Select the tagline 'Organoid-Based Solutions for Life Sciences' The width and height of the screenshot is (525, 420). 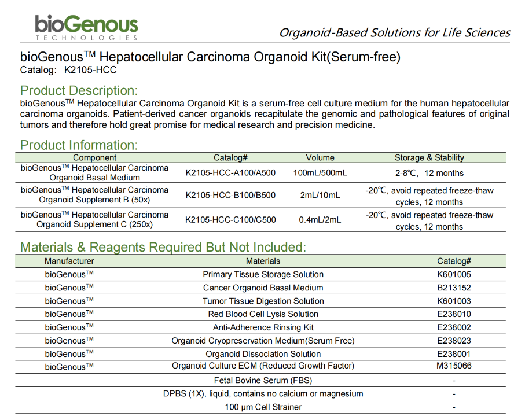pos(395,33)
